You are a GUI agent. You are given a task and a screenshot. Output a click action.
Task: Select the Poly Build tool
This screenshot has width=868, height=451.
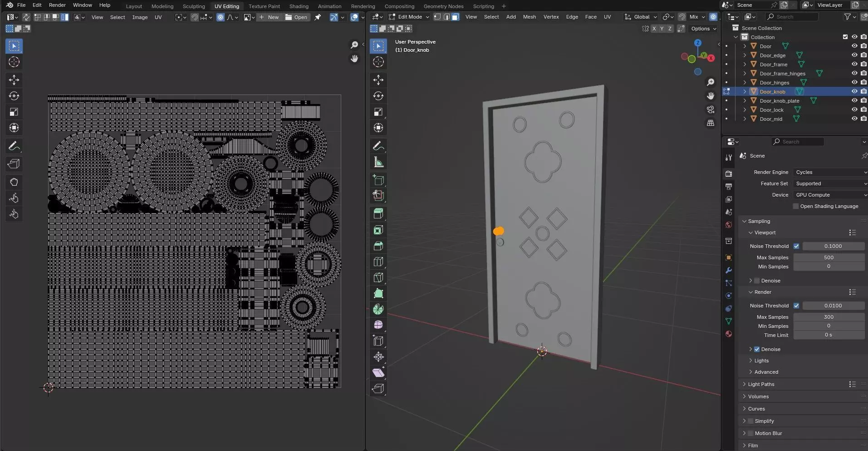click(x=378, y=293)
